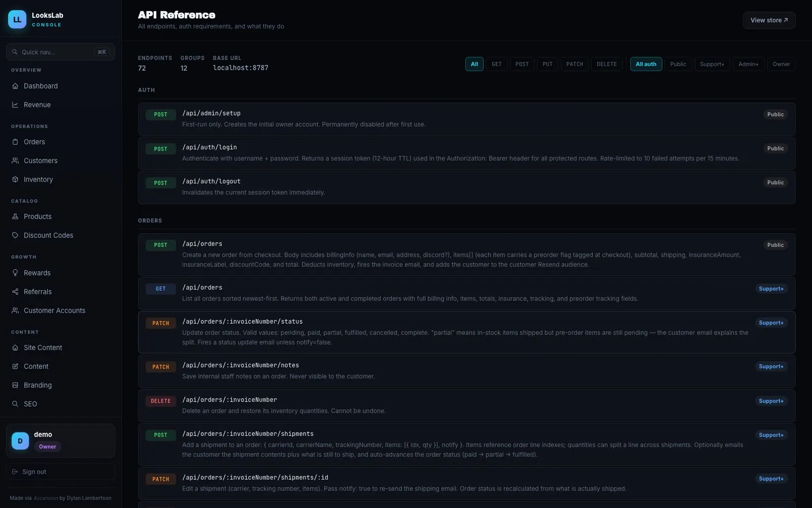812x508 pixels.
Task: Open the DELETE /api/orders/:invoiceNumber row
Action: (x=466, y=405)
